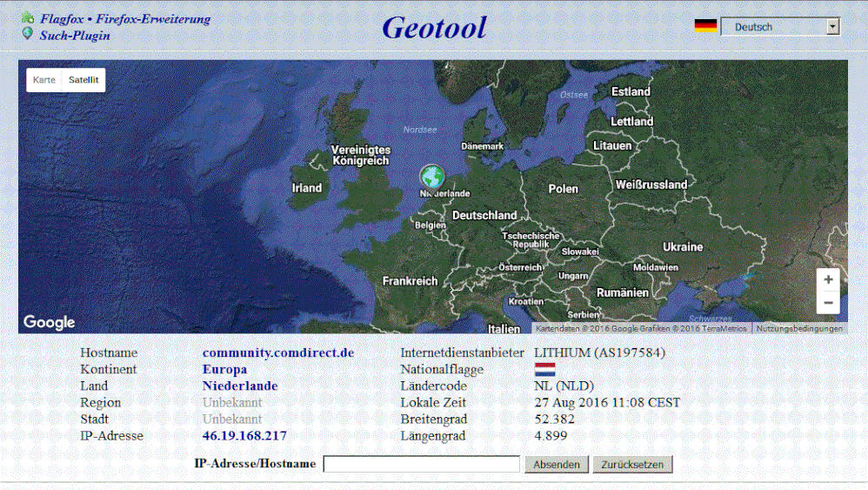Click the local time 27 Aug 2016 value
This screenshot has width=868, height=490.
607,402
